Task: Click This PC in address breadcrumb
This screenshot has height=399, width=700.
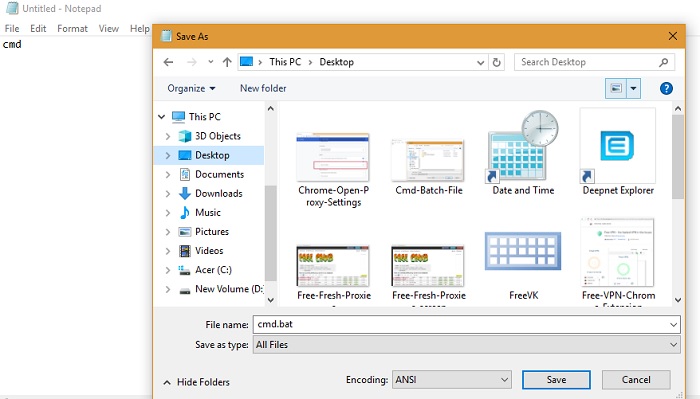Action: pyautogui.click(x=285, y=62)
